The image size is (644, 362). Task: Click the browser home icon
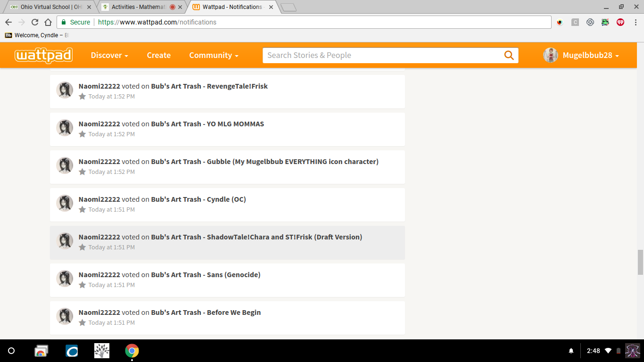(48, 22)
